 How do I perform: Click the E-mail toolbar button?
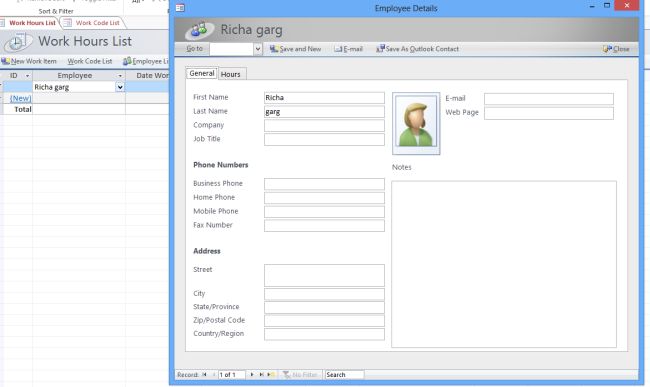[348, 49]
